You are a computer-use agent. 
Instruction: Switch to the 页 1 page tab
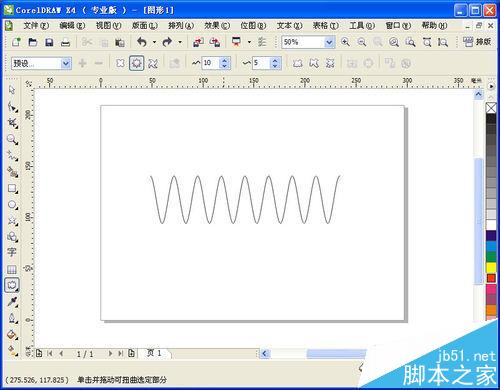click(154, 353)
